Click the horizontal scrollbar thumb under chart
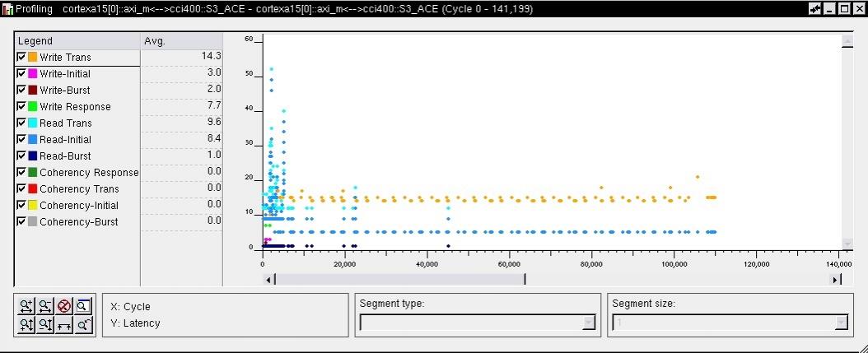This screenshot has width=868, height=353. [399, 280]
